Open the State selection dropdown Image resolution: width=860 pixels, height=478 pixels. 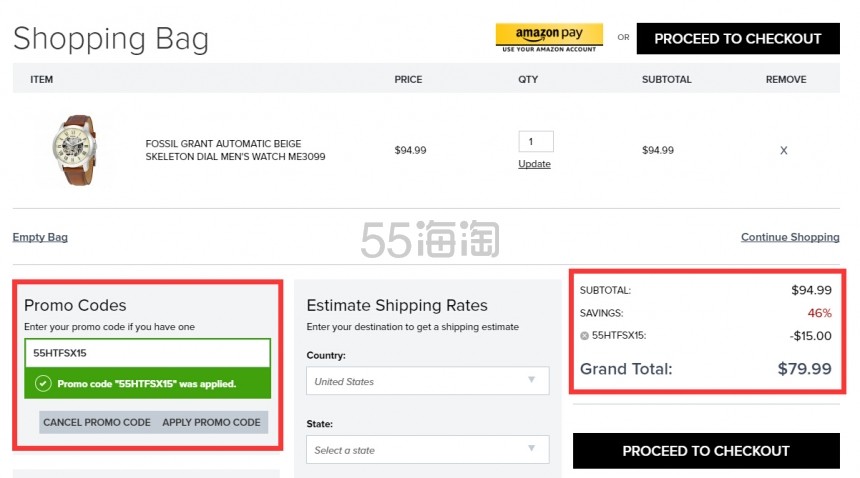coord(427,450)
